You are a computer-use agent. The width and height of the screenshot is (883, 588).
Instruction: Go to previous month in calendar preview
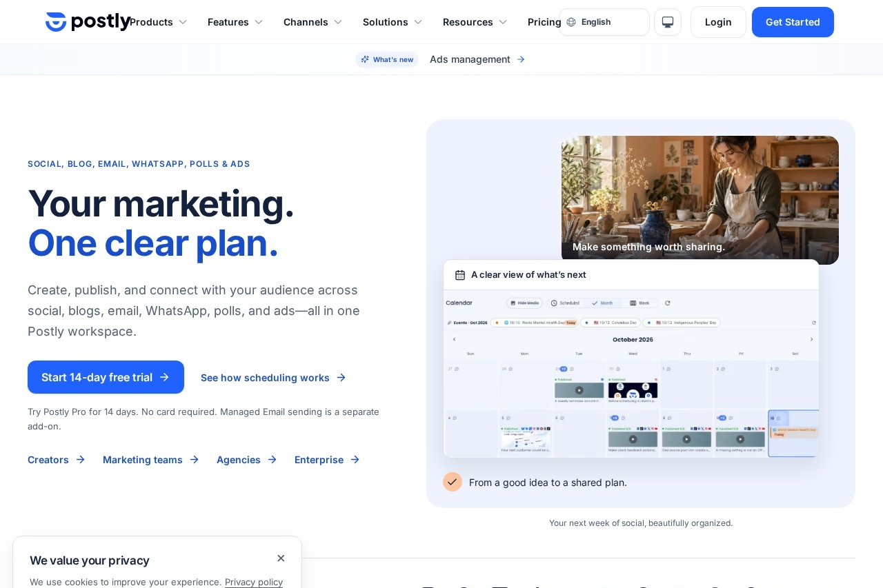tap(454, 339)
